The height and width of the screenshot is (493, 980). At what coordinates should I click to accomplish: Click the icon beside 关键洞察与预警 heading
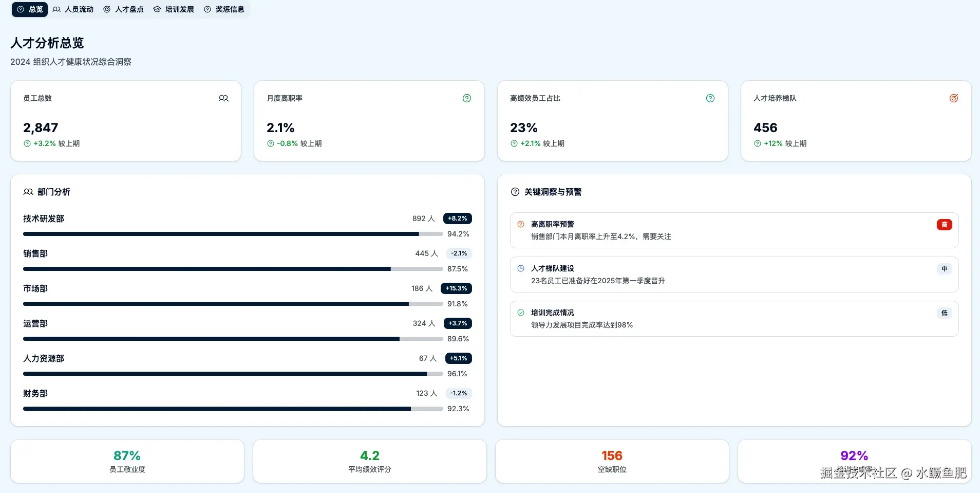pyautogui.click(x=515, y=192)
